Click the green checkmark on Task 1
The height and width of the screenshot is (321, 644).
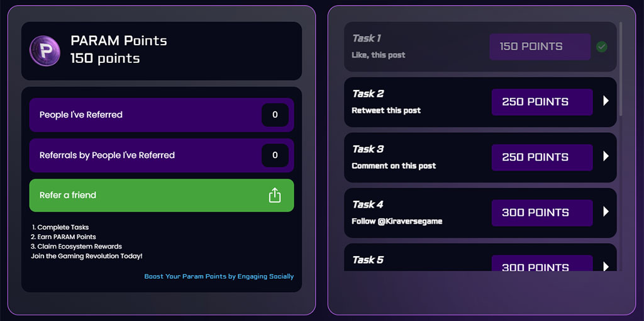[602, 47]
